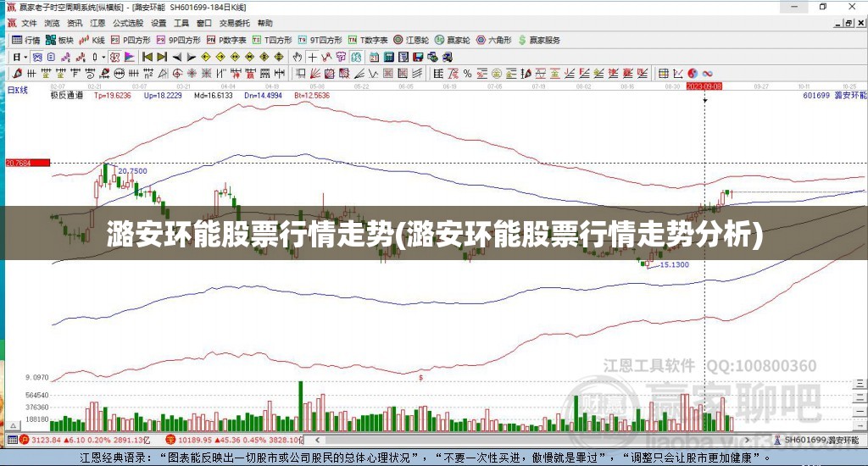
Task: Click the 2023-09-08 date marker
Action: pyautogui.click(x=704, y=86)
